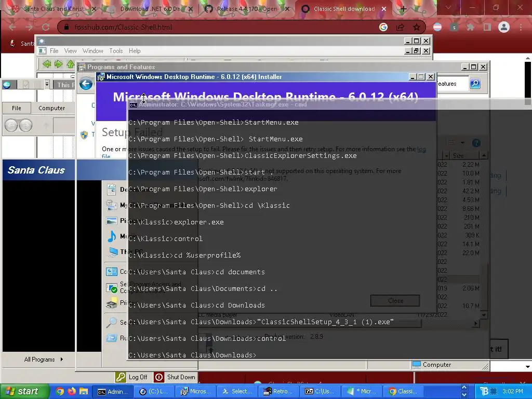This screenshot has height=399, width=532.
Task: Switch to the Select... PowerShell taskbar button
Action: (x=238, y=391)
